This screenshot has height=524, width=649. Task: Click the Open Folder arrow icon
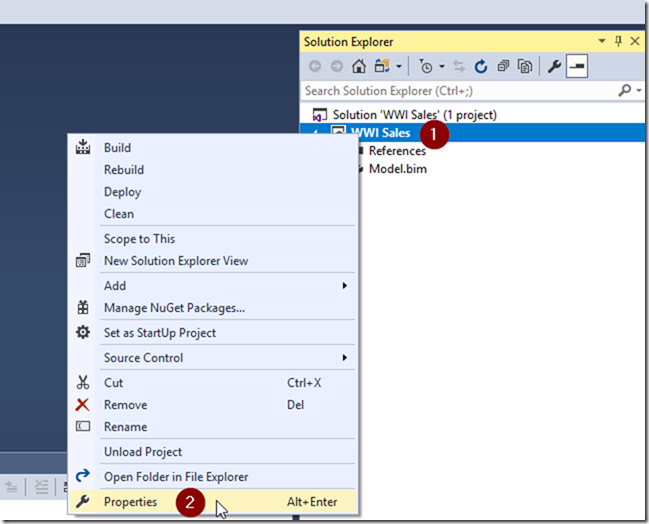(x=83, y=475)
